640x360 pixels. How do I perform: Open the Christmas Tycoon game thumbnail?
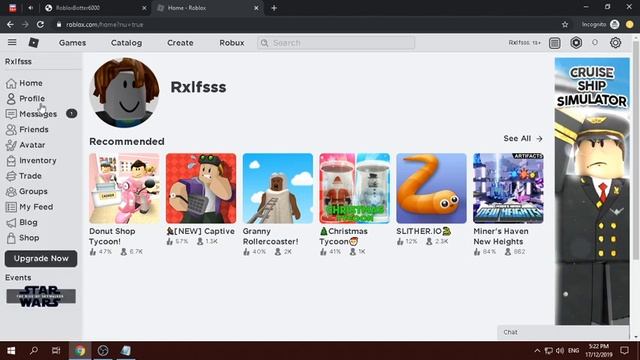(354, 188)
